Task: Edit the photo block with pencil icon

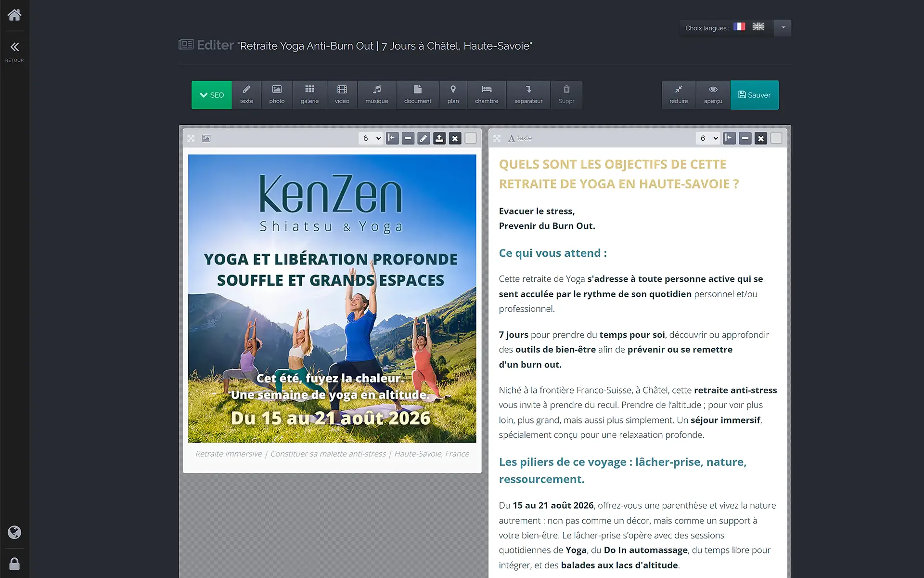Action: pos(423,138)
